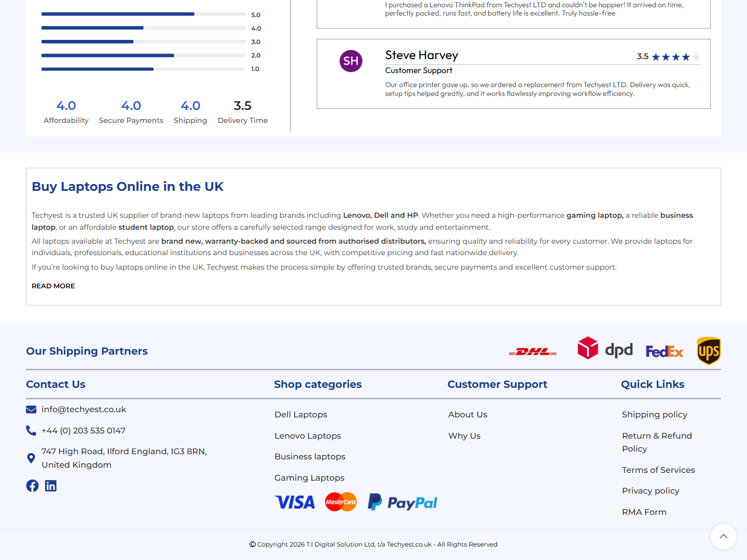
Task: Open the Return & Refund Policy link
Action: pos(657,442)
